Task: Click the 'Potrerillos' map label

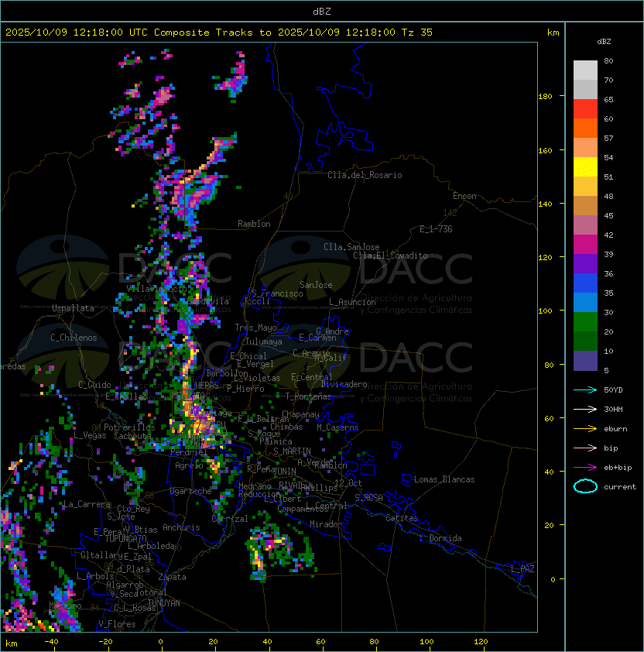Action: (129, 427)
